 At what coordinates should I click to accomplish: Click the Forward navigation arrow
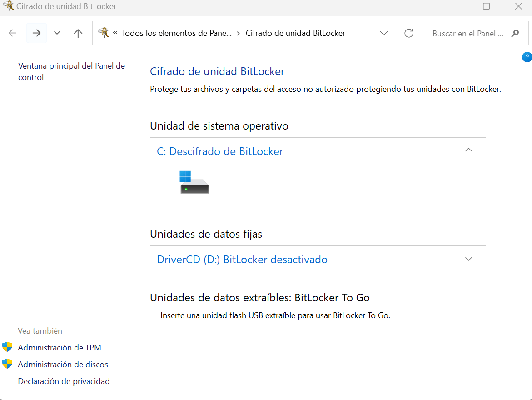[36, 33]
